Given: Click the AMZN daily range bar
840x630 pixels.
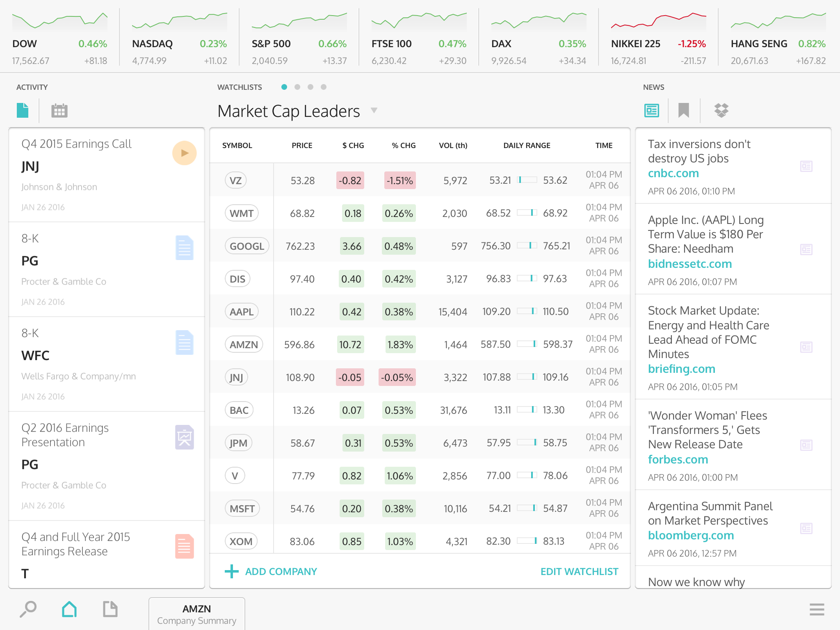Looking at the screenshot, I should (527, 344).
